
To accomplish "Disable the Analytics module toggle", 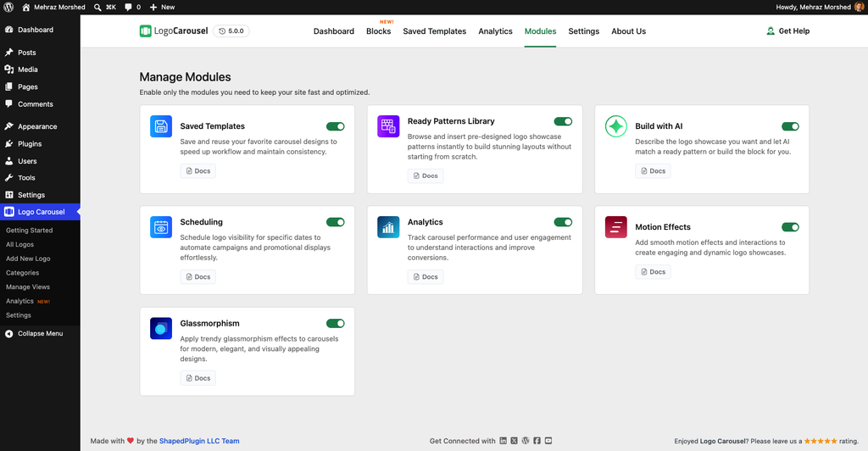I will pos(563,222).
